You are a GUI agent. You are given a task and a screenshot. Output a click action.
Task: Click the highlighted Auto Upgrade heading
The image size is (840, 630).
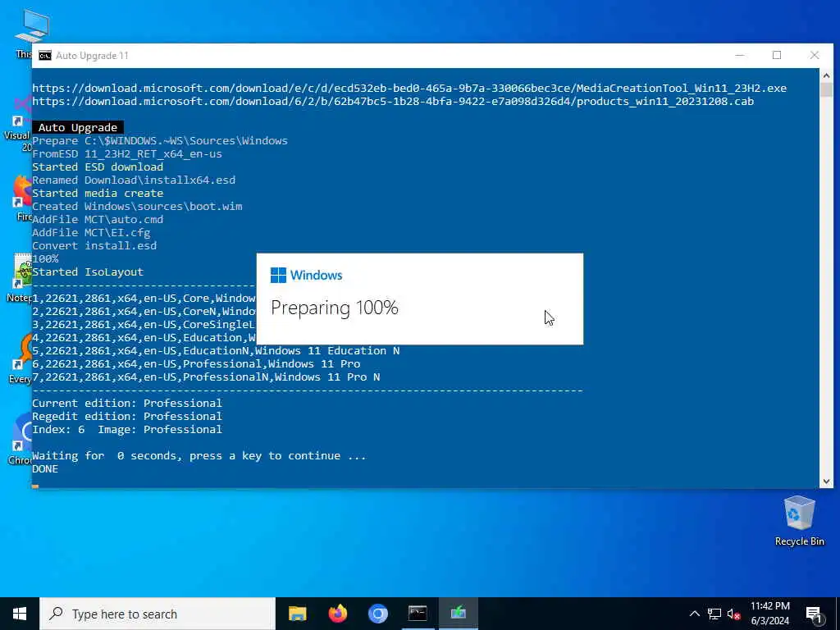78,127
